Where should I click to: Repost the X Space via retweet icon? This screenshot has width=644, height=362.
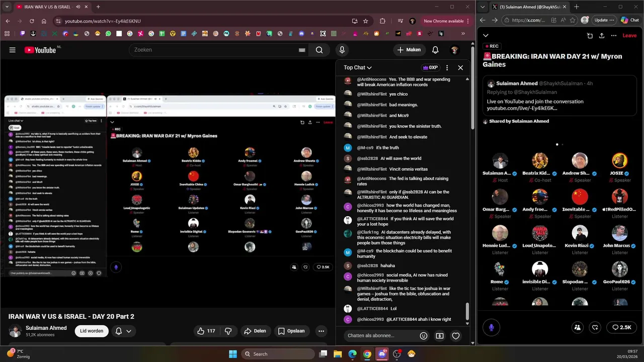[595, 327]
